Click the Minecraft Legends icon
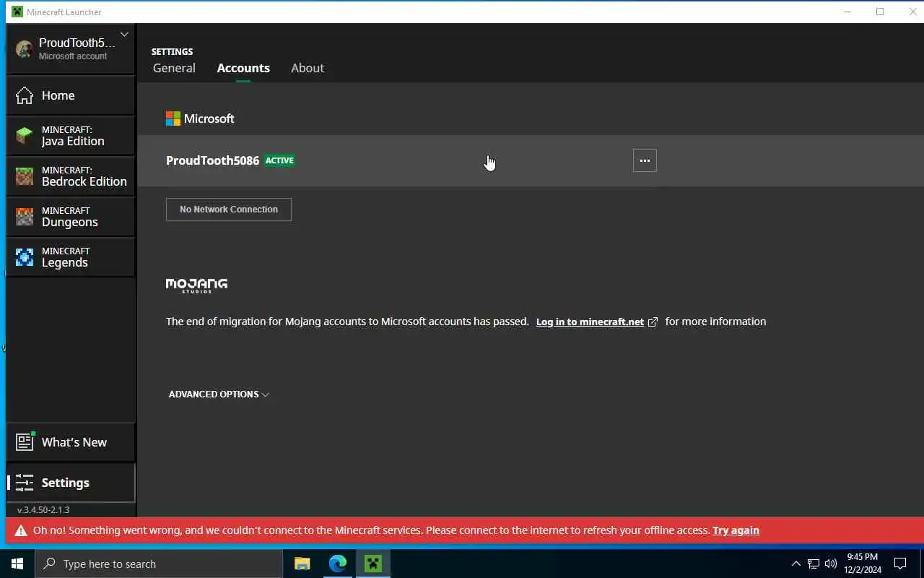Screen dimensions: 924x578 (25, 257)
